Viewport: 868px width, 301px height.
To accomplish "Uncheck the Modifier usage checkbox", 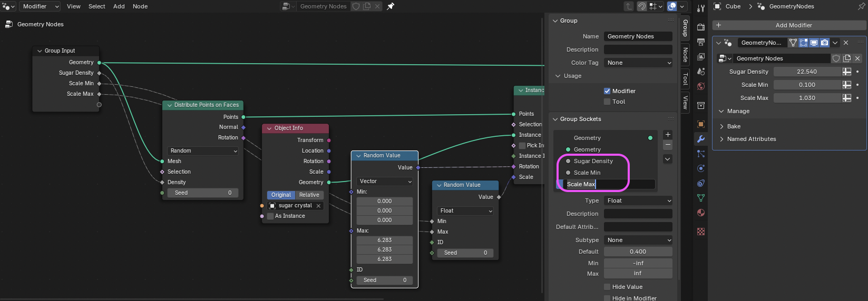I will tap(607, 91).
